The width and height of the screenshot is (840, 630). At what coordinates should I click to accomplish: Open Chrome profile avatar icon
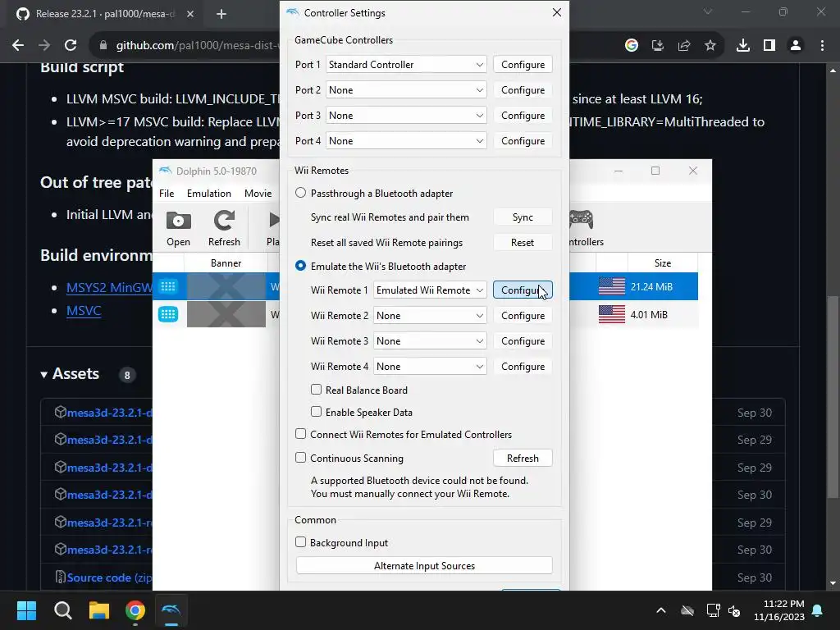(796, 46)
